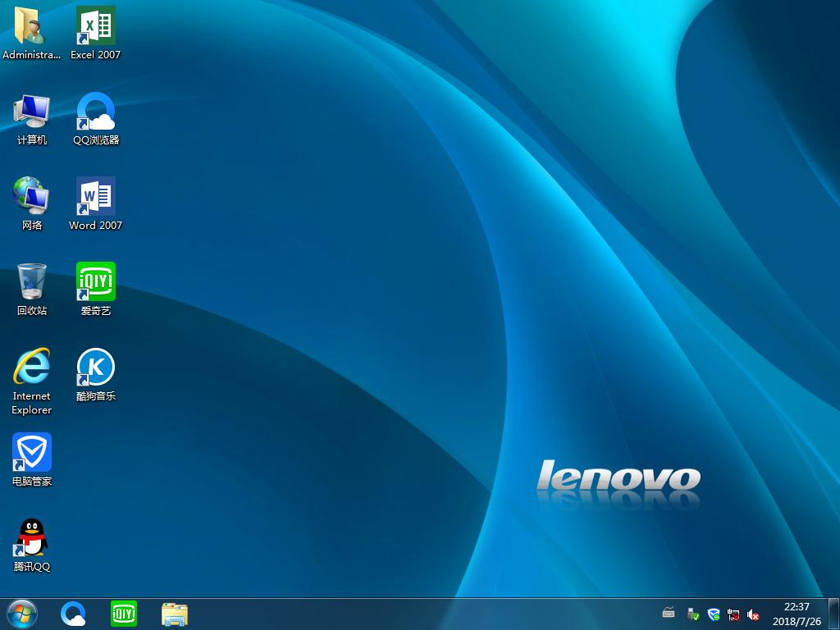Launch QQ browser from the taskbar
840x630 pixels.
[x=74, y=614]
